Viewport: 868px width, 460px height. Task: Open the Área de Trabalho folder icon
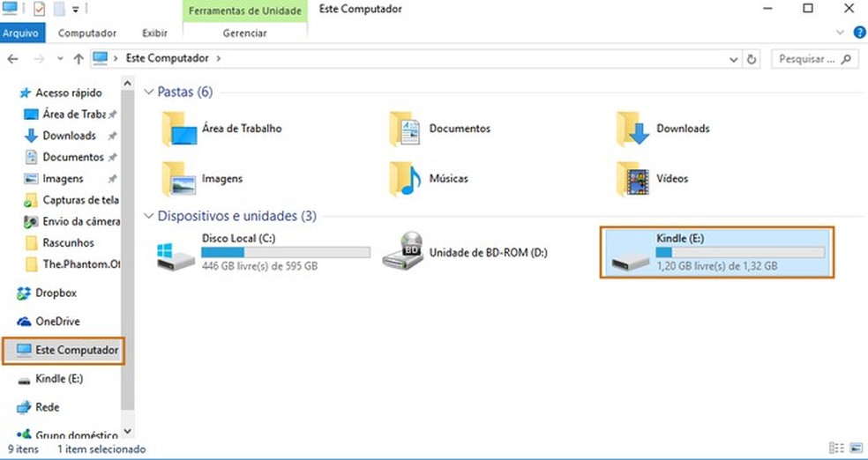pos(179,129)
